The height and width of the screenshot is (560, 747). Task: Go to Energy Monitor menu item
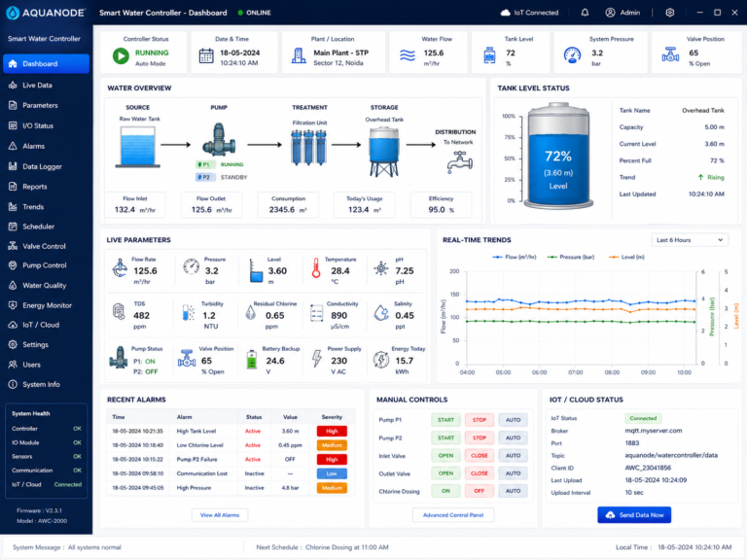pyautogui.click(x=47, y=305)
